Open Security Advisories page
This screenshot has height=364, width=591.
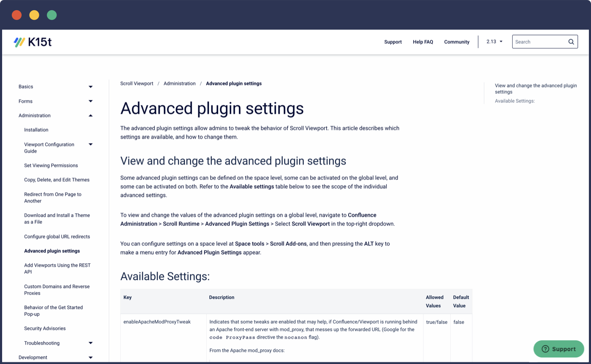point(45,328)
